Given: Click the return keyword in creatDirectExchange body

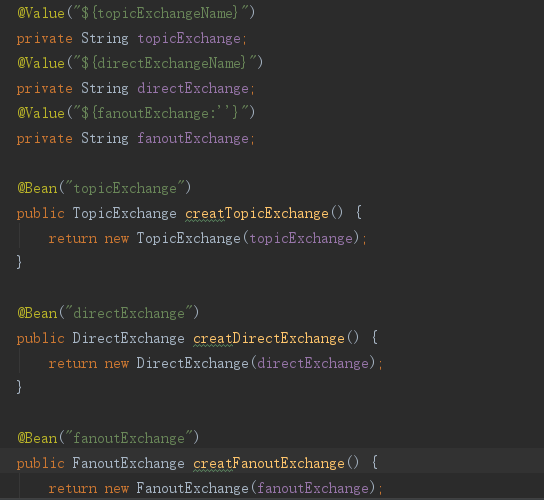Looking at the screenshot, I should click(x=73, y=363).
